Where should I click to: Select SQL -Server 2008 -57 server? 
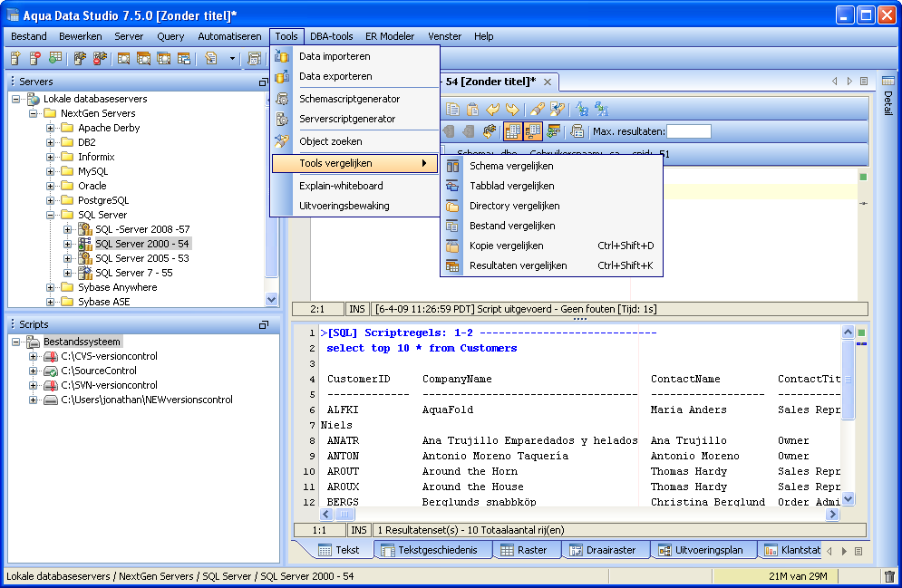coord(142,229)
